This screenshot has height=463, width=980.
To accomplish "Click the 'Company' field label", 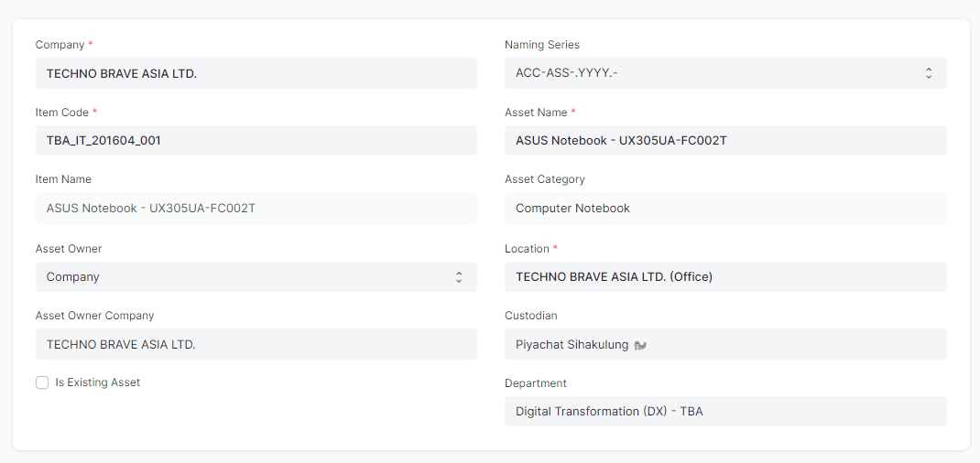I will [x=60, y=45].
